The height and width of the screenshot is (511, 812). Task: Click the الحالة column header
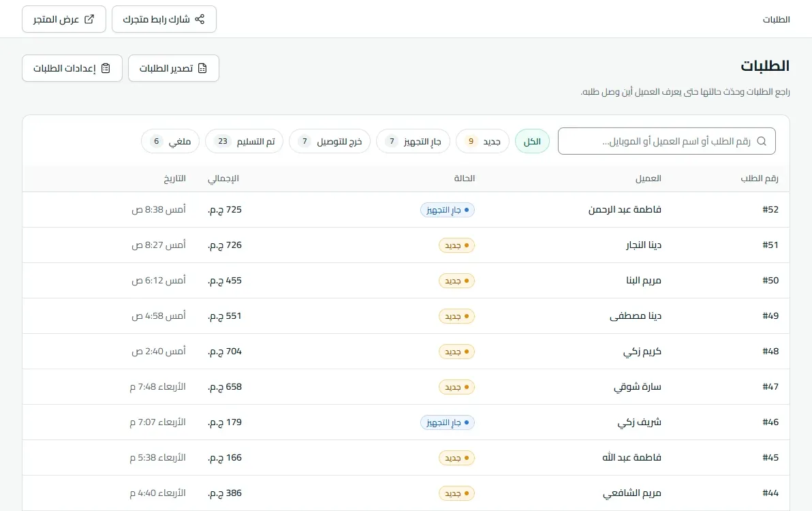click(465, 179)
